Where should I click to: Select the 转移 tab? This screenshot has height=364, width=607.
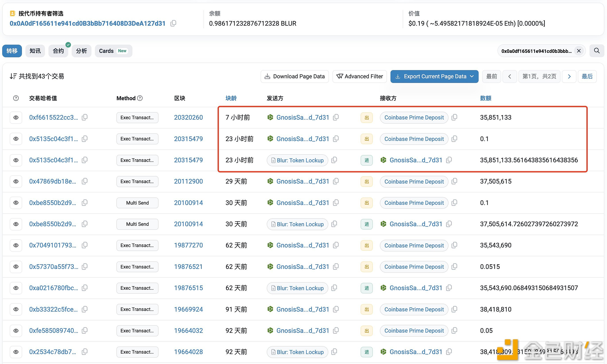click(x=14, y=51)
